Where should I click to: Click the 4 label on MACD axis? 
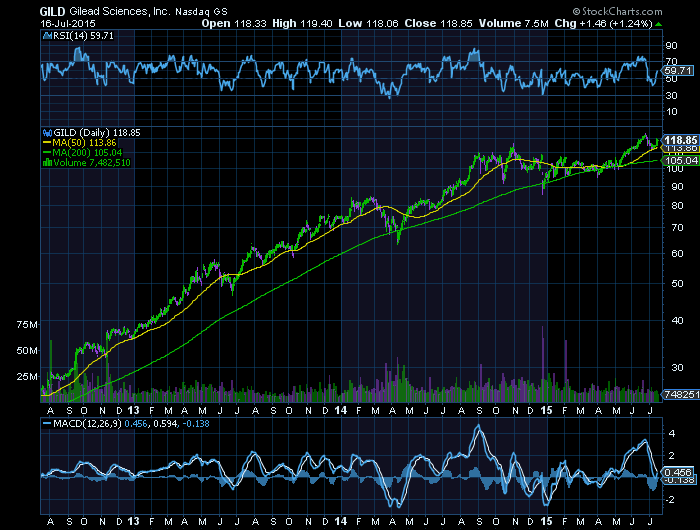(x=672, y=434)
